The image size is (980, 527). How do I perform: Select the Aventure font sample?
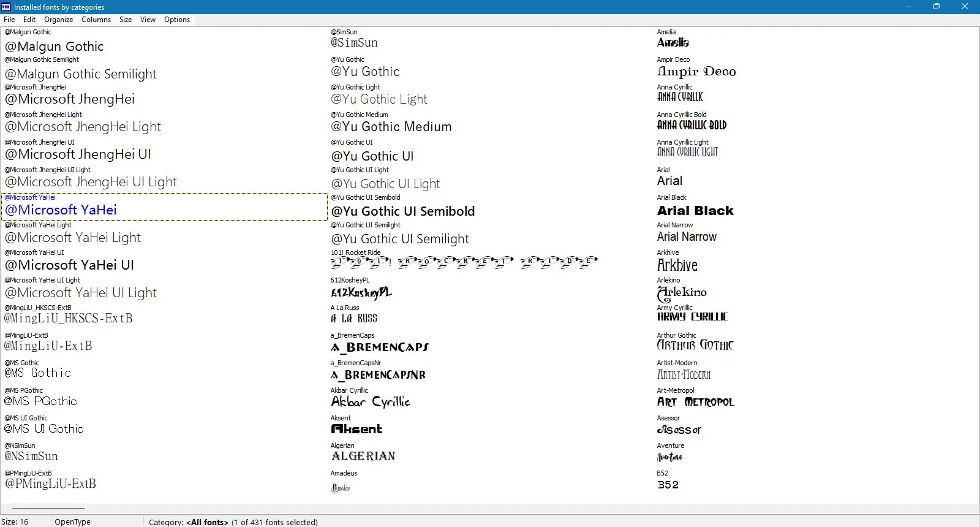point(669,457)
